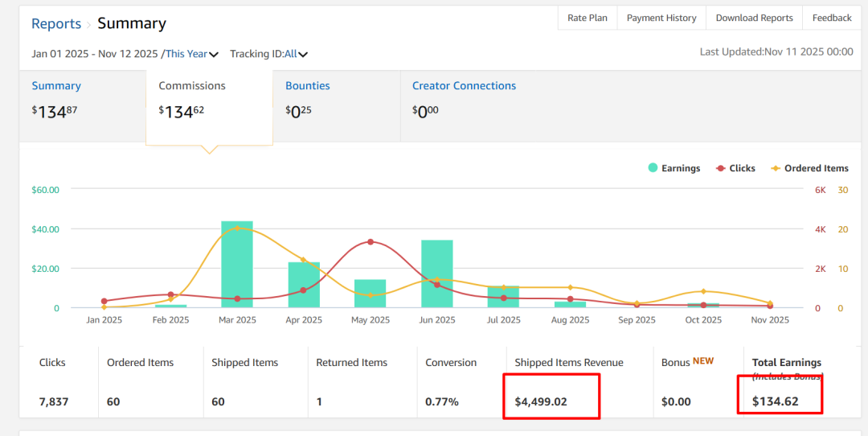Select the Jul 2025 earnings bar
868x436 pixels.
click(503, 296)
